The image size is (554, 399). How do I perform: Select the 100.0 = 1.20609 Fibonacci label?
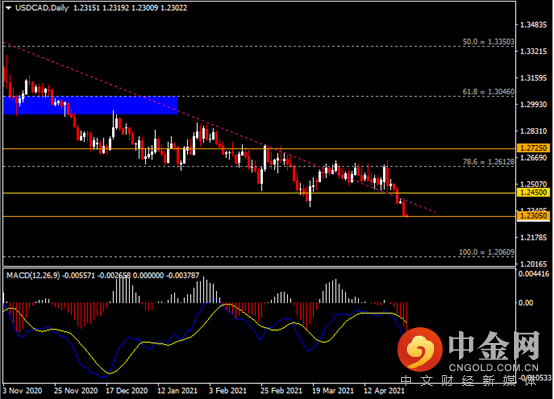(x=487, y=252)
